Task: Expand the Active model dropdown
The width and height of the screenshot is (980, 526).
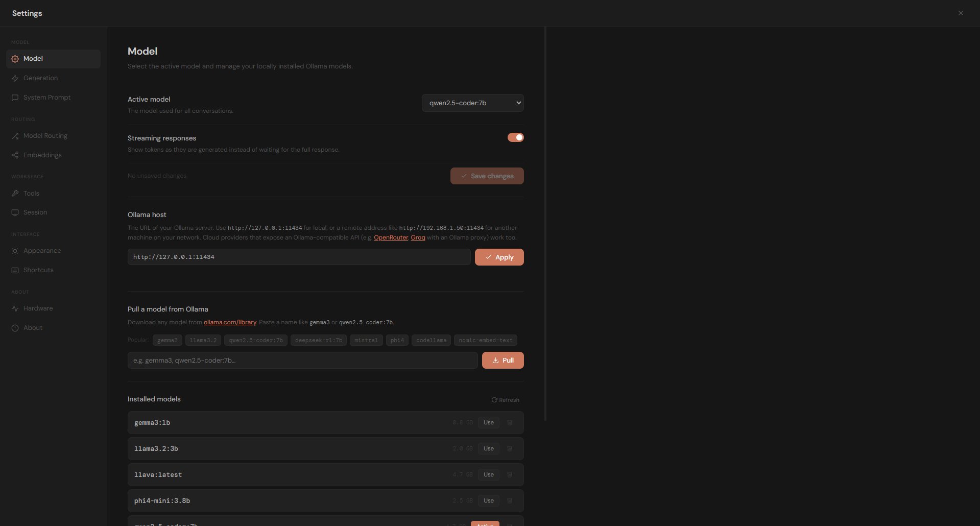Action: 473,103
